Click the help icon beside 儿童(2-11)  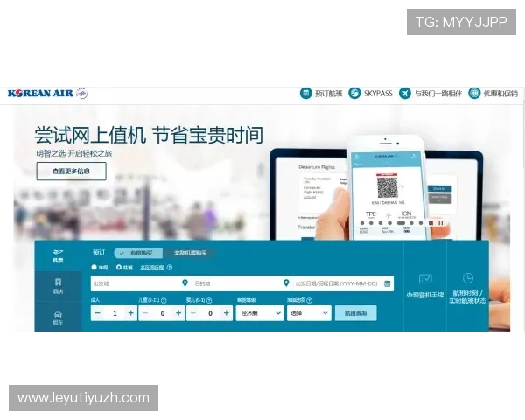click(164, 300)
